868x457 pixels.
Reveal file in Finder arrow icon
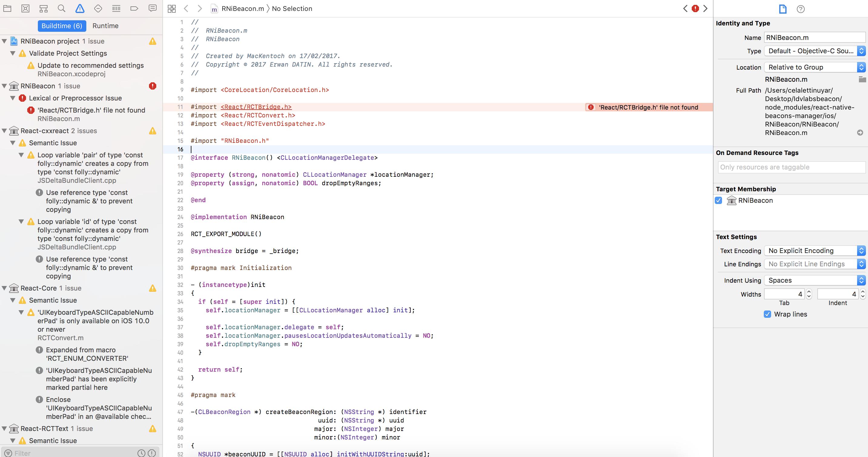coord(860,133)
